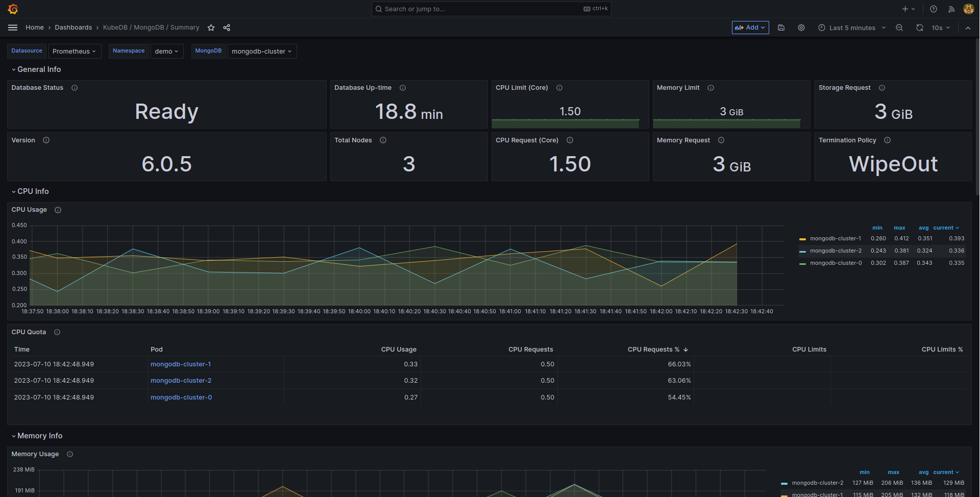Open the main navigation hamburger menu
The width and height of the screenshot is (980, 497).
point(13,28)
